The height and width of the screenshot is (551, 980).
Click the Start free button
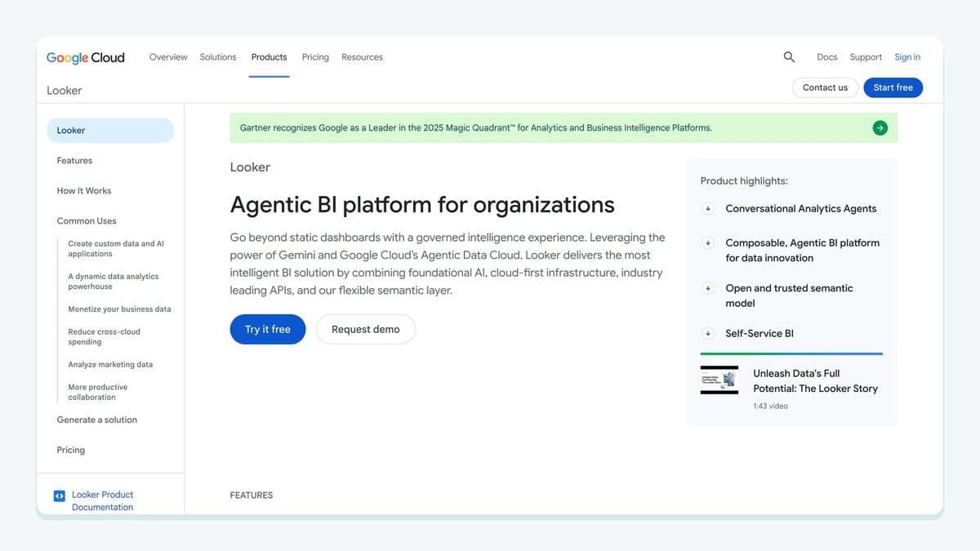(x=893, y=87)
